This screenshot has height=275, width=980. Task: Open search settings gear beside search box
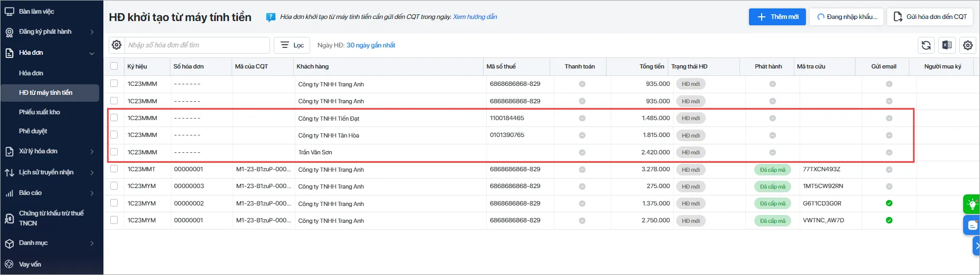[117, 45]
